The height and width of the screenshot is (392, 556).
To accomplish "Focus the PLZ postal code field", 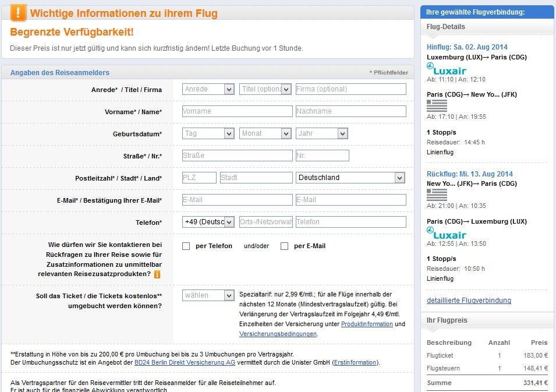I will (199, 178).
